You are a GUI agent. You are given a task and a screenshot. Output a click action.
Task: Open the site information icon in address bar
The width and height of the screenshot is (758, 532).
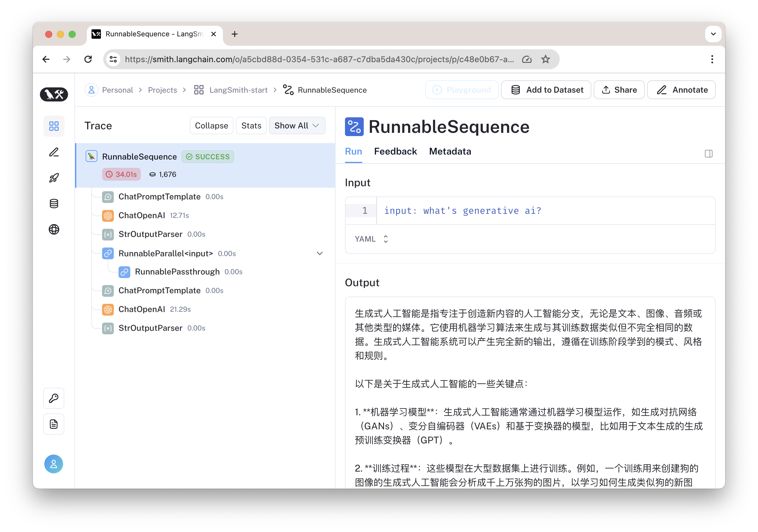[113, 60]
